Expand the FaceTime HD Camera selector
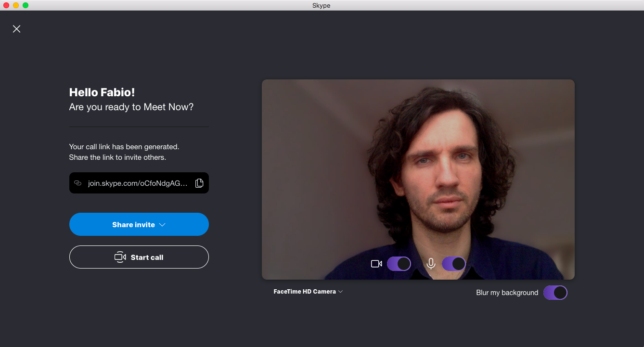644x347 pixels. point(308,292)
